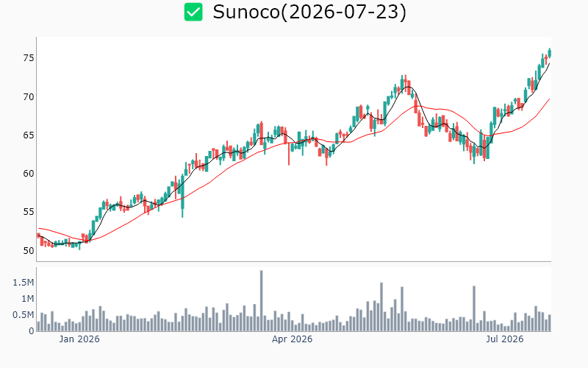Click the 50 price axis label

pos(29,250)
